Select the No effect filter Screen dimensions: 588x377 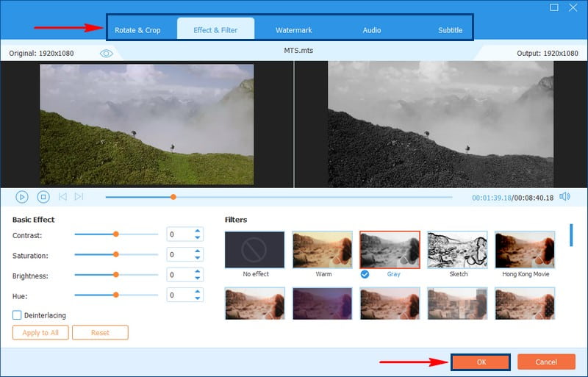[254, 250]
